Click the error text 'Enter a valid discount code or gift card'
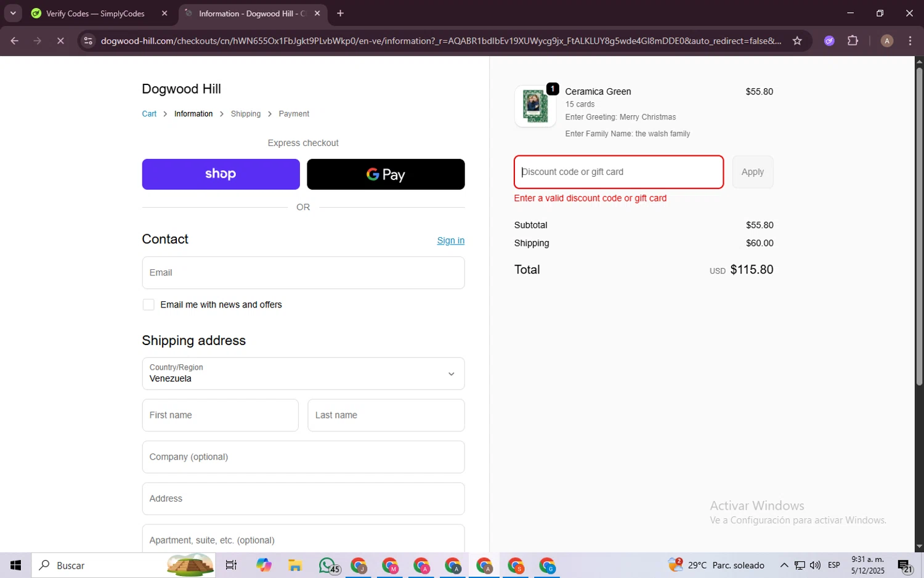924x578 pixels. (590, 198)
